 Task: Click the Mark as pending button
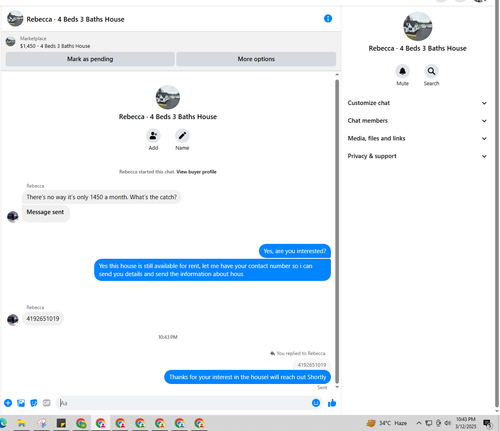click(x=90, y=59)
